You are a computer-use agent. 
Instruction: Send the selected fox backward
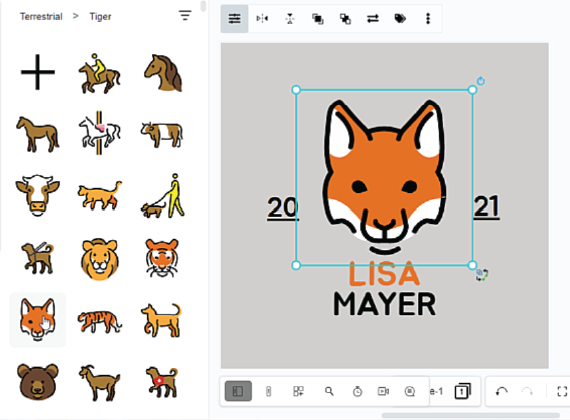(345, 19)
